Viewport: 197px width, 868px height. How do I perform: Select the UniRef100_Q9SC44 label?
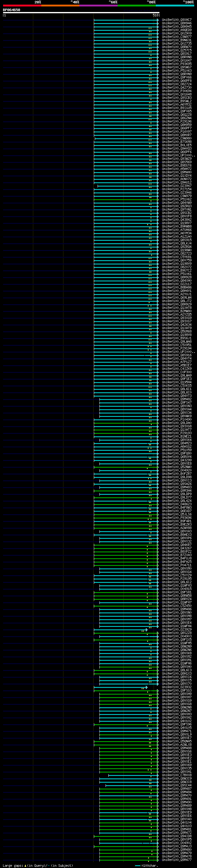(177, 785)
